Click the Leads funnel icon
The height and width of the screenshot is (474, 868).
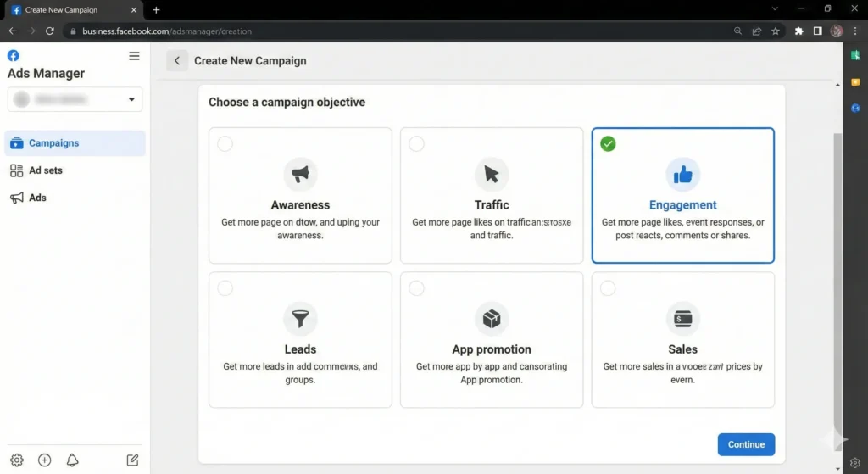300,319
